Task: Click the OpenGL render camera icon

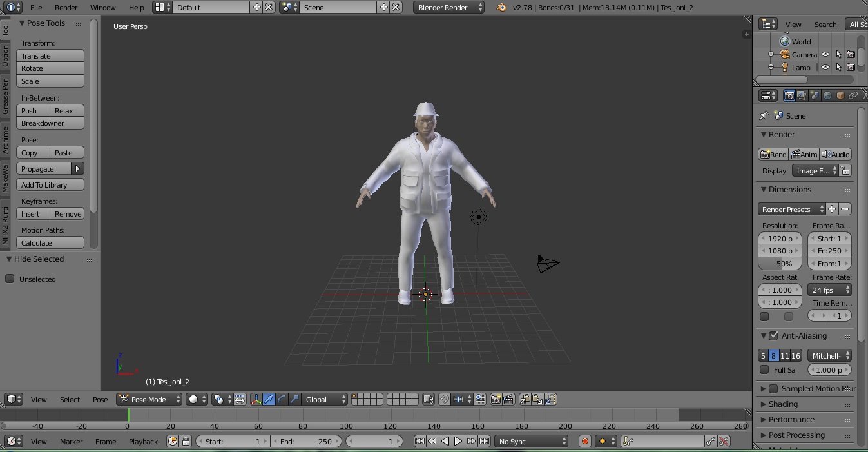Action: coord(496,399)
